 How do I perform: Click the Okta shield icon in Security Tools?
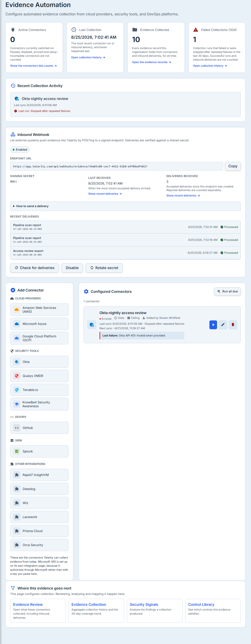coord(17,362)
